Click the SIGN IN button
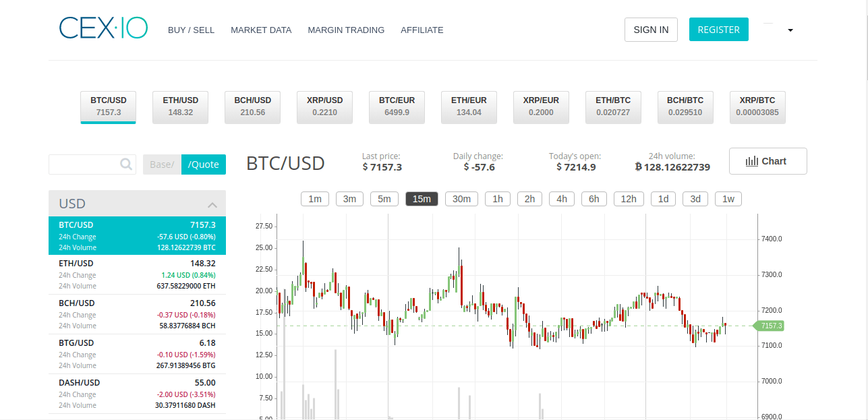The width and height of the screenshot is (868, 420). (x=651, y=30)
